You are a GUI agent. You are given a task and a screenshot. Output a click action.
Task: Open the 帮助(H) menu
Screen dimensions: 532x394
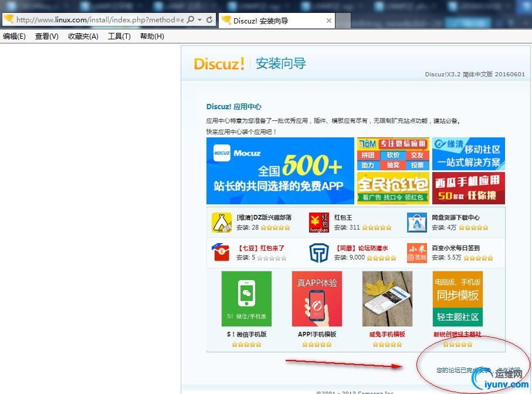point(152,36)
